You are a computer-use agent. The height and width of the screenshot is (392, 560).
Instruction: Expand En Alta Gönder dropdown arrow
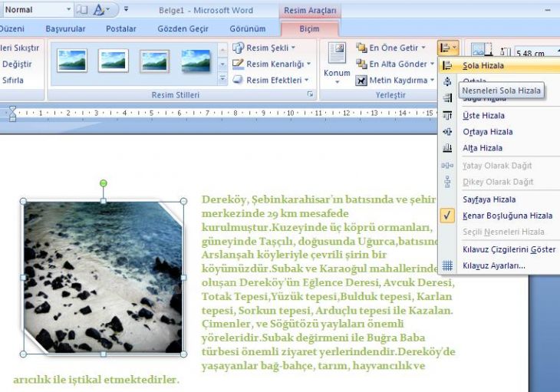[x=432, y=64]
